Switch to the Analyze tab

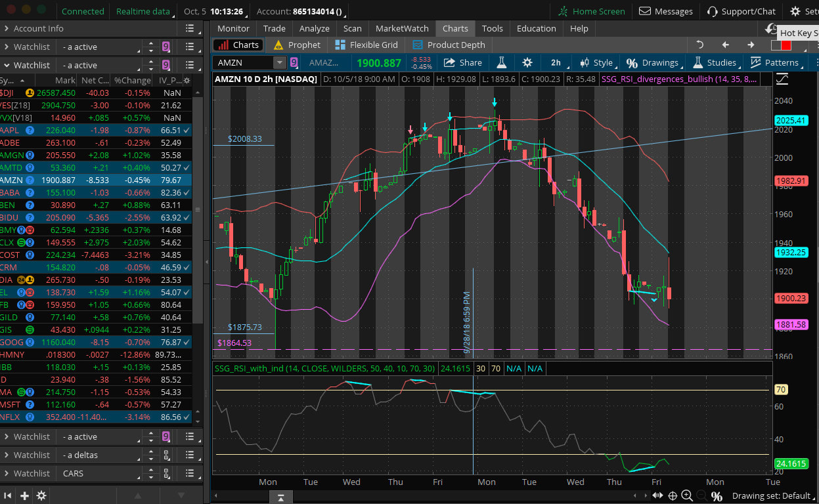315,28
